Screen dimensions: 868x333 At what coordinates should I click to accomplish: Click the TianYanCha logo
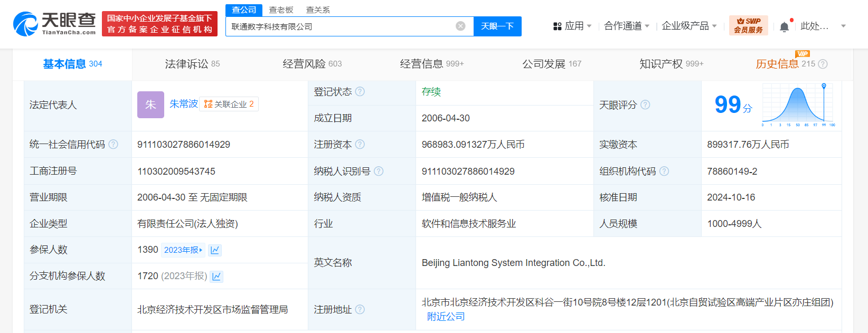click(x=54, y=24)
